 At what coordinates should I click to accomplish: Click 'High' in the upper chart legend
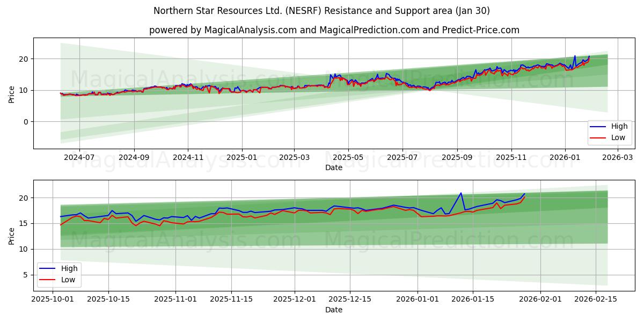click(619, 127)
